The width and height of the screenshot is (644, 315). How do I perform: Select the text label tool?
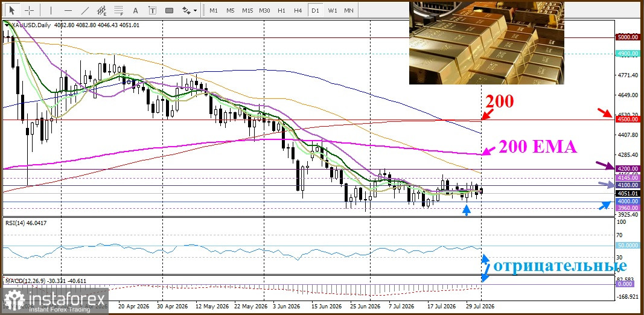pos(152,10)
